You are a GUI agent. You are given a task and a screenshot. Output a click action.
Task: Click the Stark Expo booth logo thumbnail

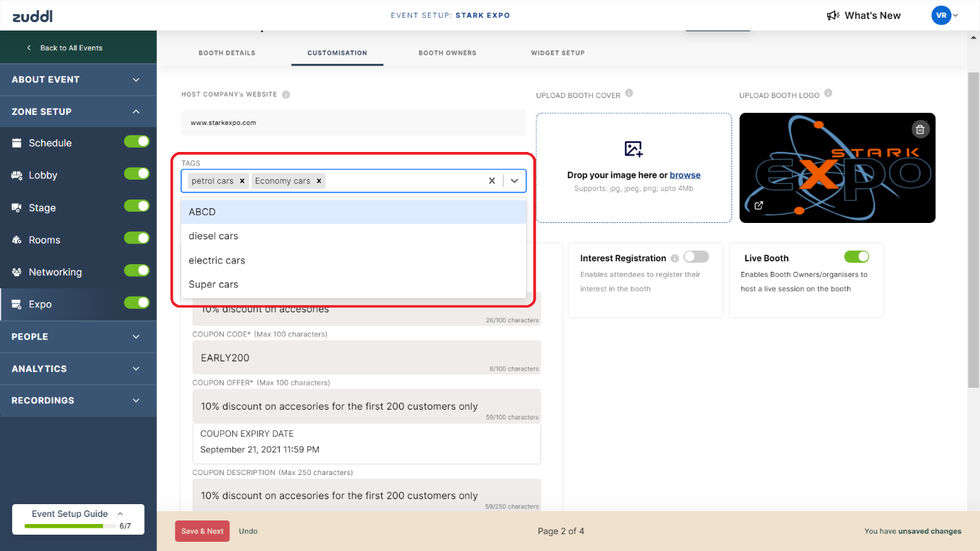pyautogui.click(x=837, y=168)
